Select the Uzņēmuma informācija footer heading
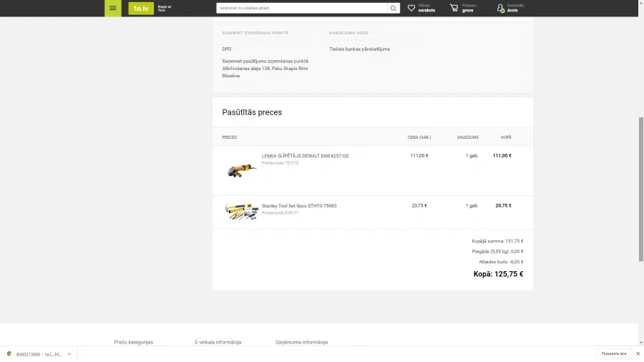The height and width of the screenshot is (362, 644). (301, 342)
